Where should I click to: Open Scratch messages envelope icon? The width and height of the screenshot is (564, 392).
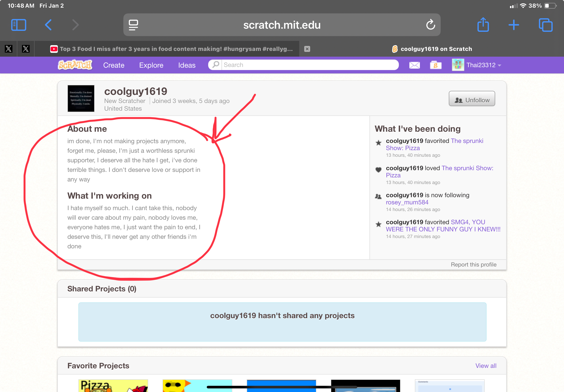[x=414, y=65]
